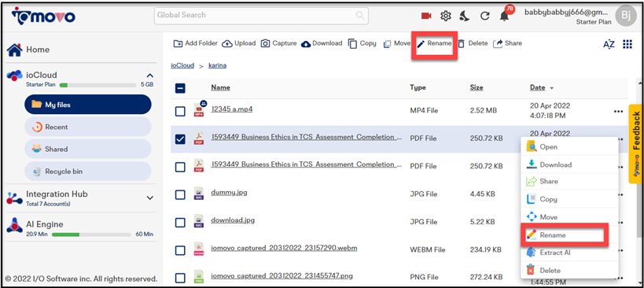The image size is (644, 288).
Task: Check the box for dummy.jpg
Action: 180,194
